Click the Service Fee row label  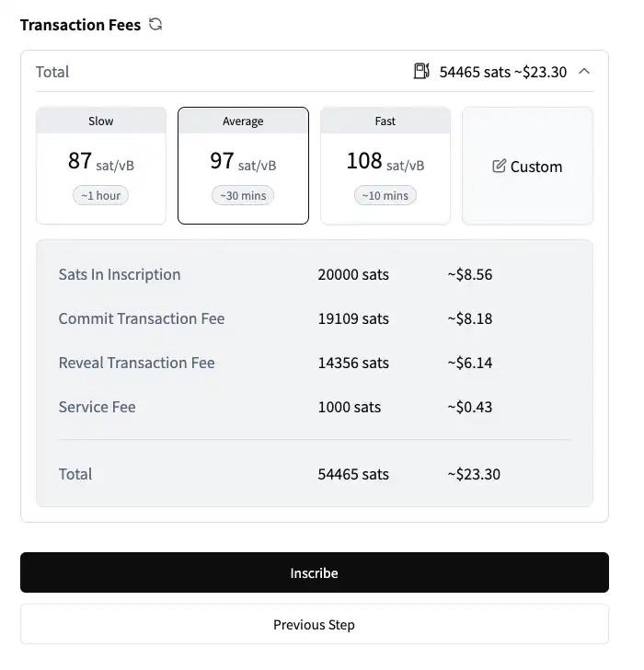coord(97,407)
